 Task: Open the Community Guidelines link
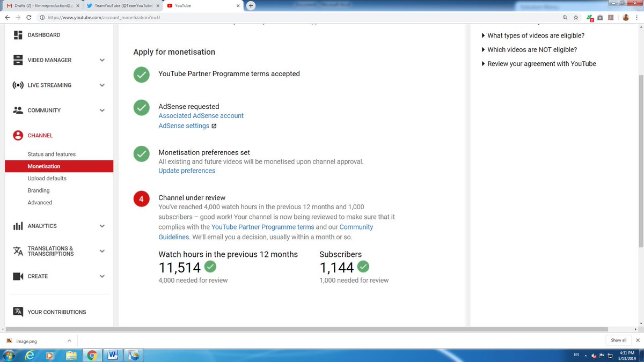[356, 227]
